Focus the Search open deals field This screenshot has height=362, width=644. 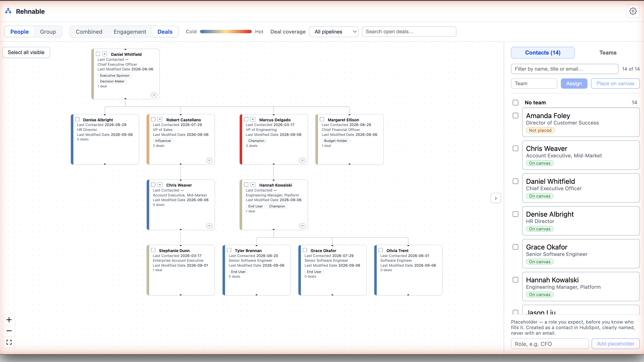(x=409, y=32)
